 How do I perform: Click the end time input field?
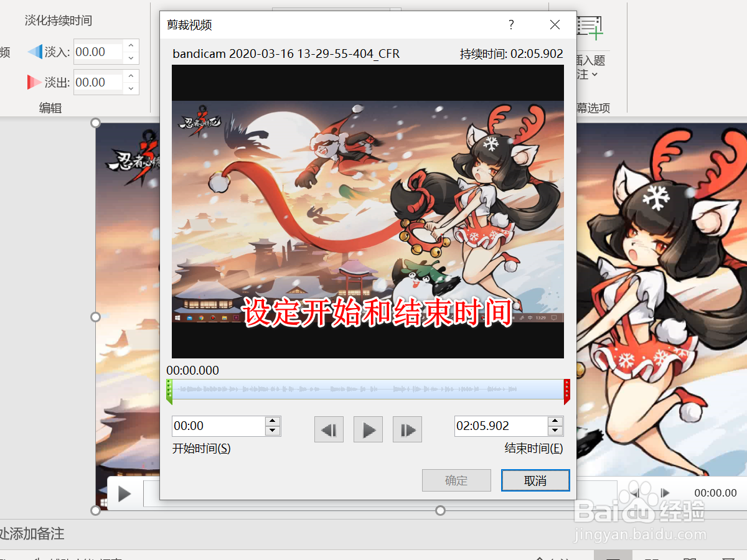[x=501, y=426]
